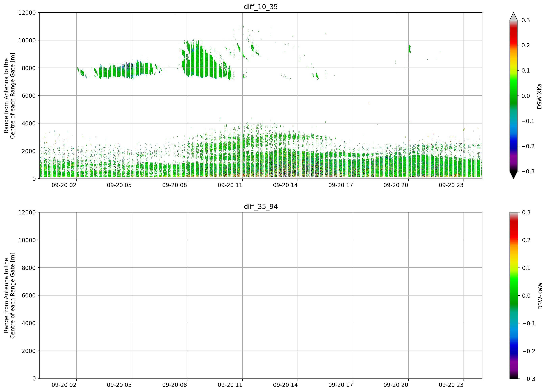Click 09-20 02 label on top x-axis
The height and width of the screenshot is (392, 547).
coord(64,185)
